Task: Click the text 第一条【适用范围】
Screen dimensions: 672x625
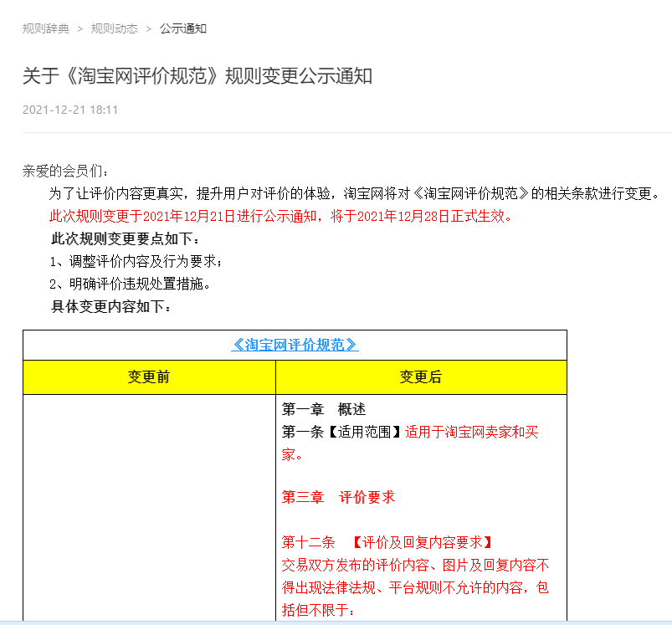Action: 341,432
